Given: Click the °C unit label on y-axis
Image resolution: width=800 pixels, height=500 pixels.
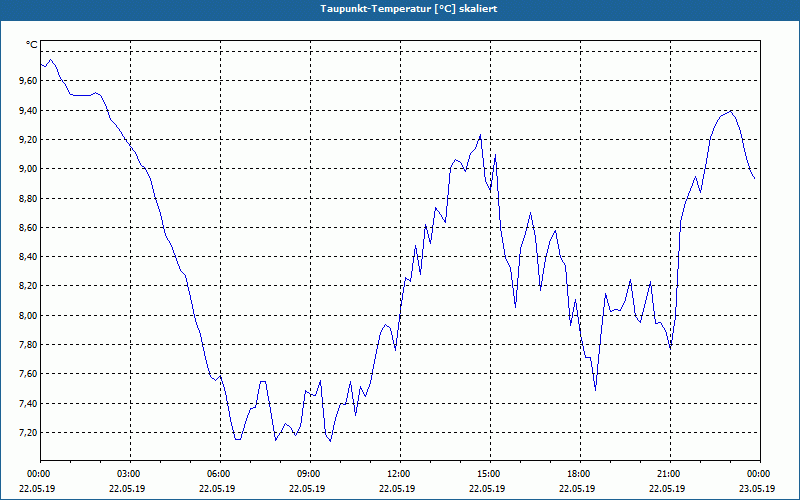Looking at the screenshot, I should [31, 45].
